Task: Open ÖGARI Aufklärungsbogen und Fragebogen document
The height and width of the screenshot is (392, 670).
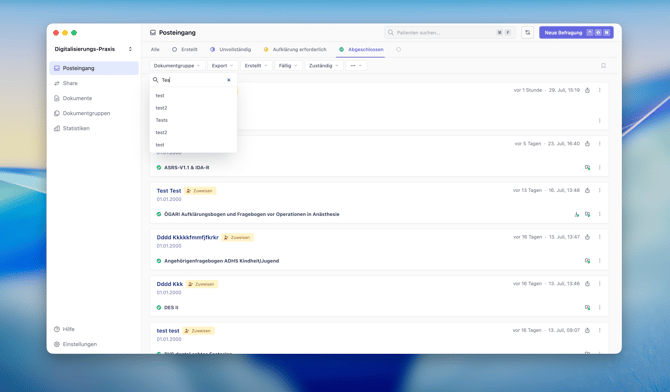Action: pyautogui.click(x=252, y=214)
